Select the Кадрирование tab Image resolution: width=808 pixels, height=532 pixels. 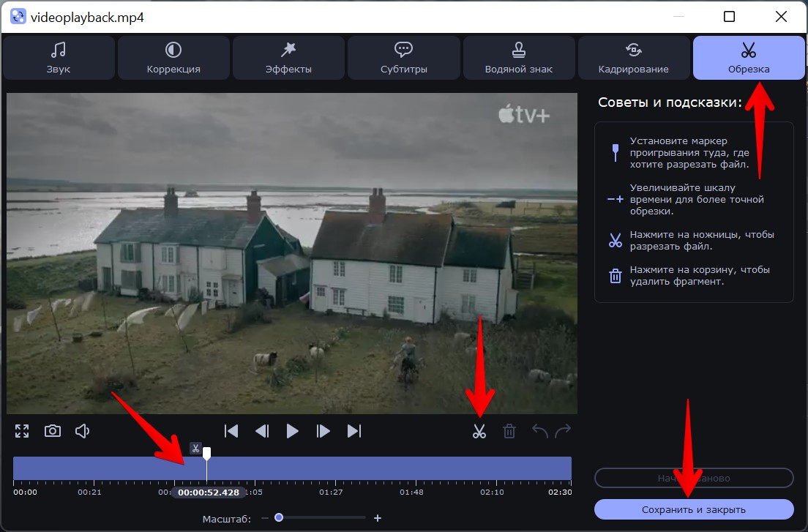click(633, 58)
